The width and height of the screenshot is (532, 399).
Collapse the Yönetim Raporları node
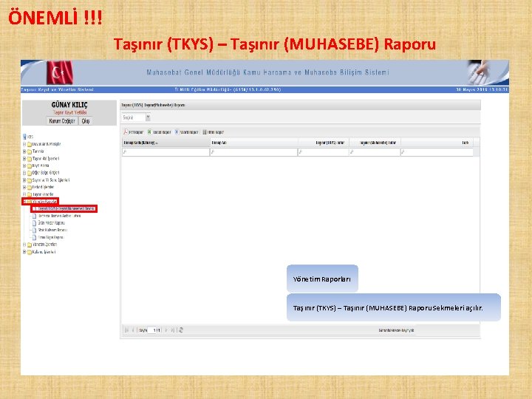click(24, 202)
